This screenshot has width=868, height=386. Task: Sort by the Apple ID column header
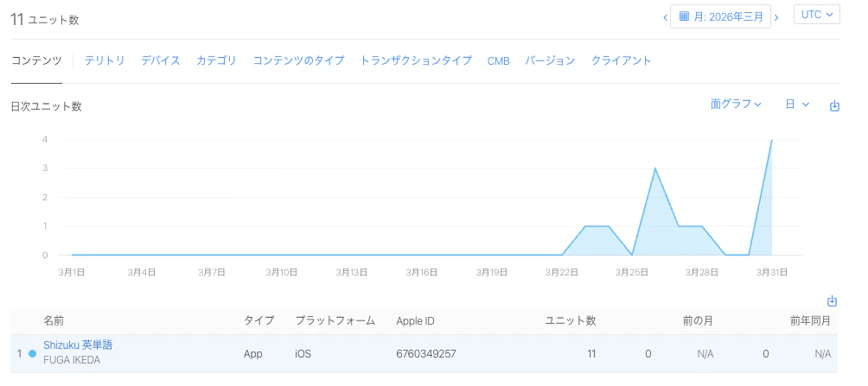(415, 320)
